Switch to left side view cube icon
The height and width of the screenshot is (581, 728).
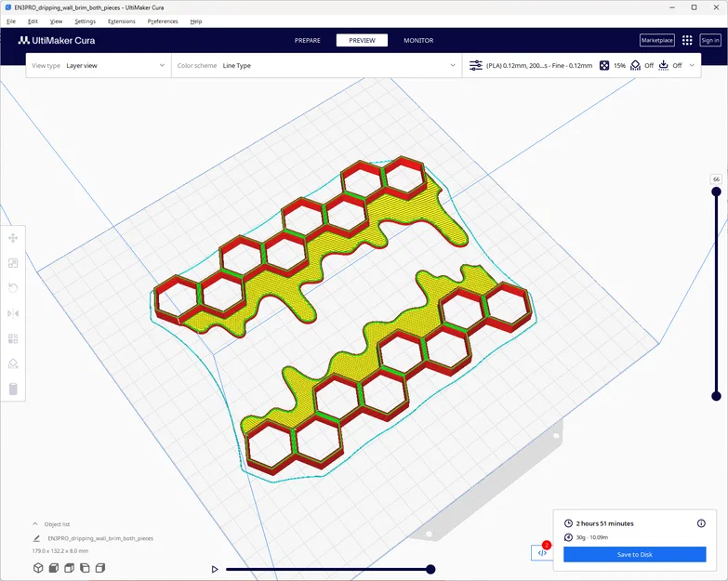coord(85,568)
